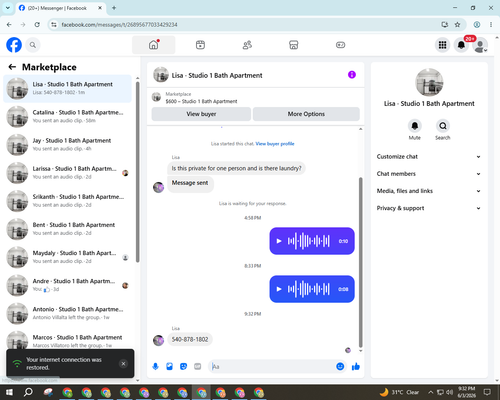This screenshot has width=500, height=400.
Task: Open the Friends tab icon
Action: (247, 45)
